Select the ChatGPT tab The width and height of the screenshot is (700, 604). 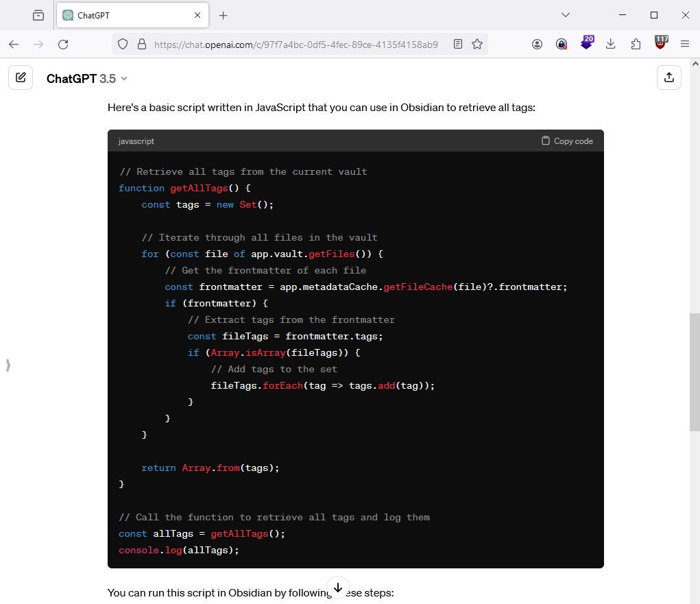132,15
